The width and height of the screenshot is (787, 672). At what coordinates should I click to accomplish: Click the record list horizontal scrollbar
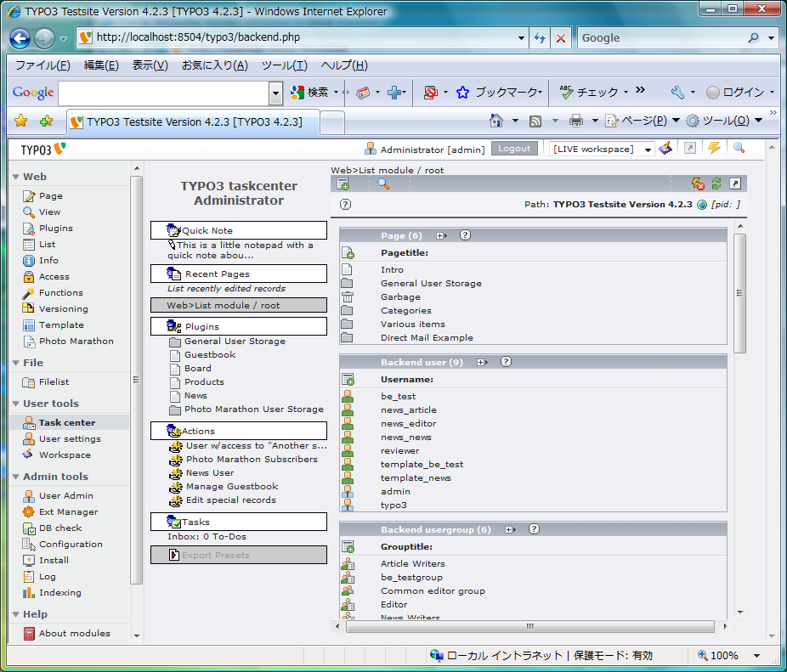pos(530,626)
